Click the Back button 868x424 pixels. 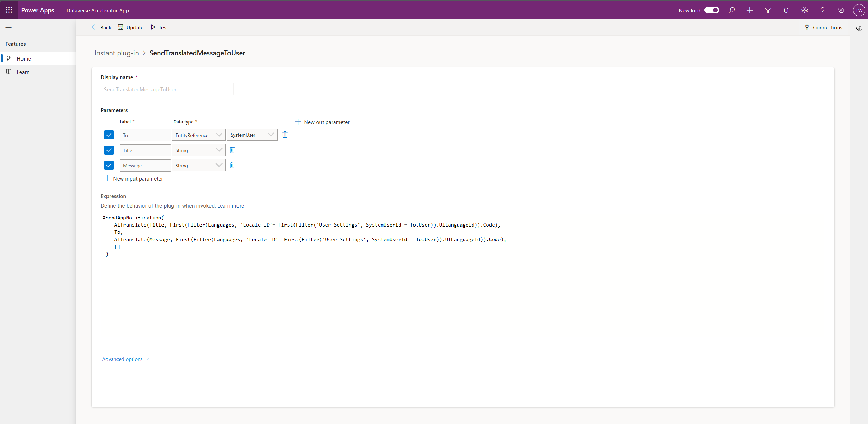101,27
